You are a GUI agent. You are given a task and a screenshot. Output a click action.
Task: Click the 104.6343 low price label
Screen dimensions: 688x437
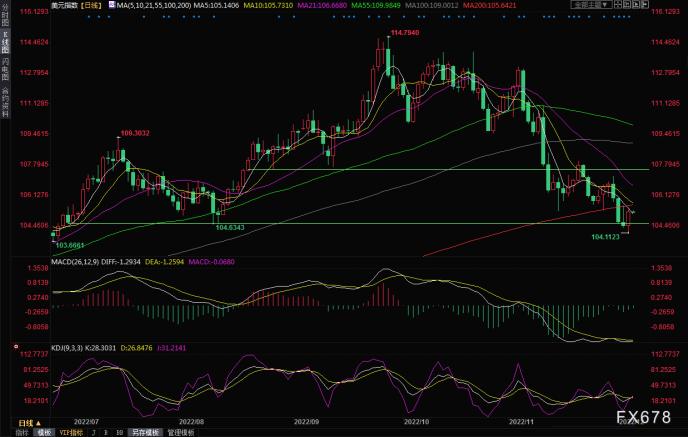pyautogui.click(x=230, y=227)
